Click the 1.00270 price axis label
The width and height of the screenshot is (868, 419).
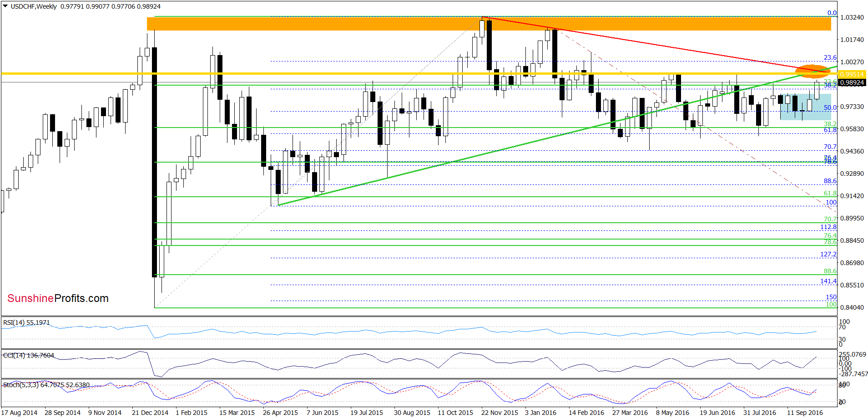(x=852, y=62)
